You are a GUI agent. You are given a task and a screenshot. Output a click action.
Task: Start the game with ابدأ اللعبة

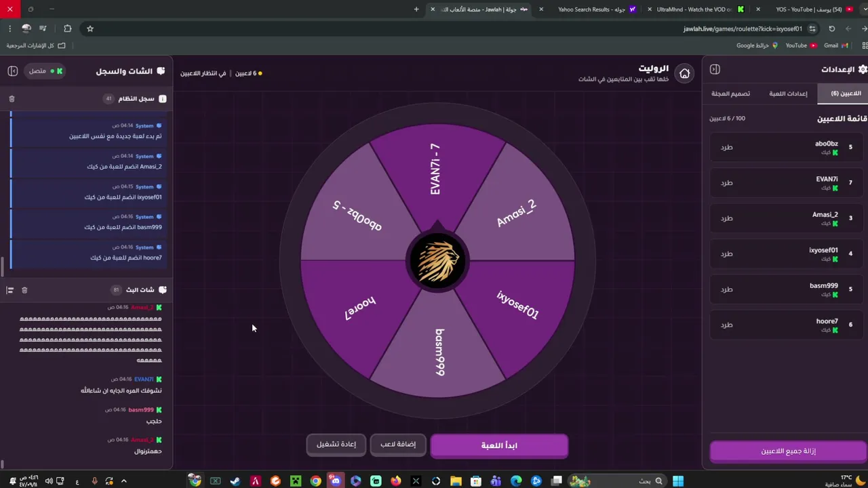[499, 445]
